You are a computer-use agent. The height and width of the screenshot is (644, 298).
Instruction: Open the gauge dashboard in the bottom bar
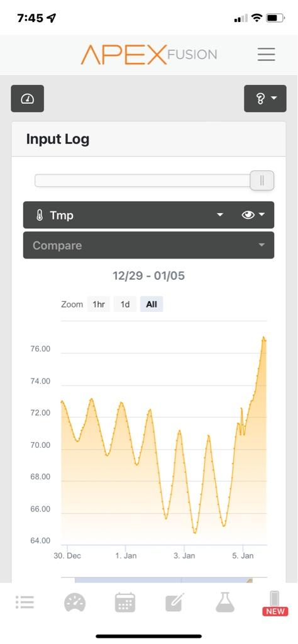click(75, 603)
